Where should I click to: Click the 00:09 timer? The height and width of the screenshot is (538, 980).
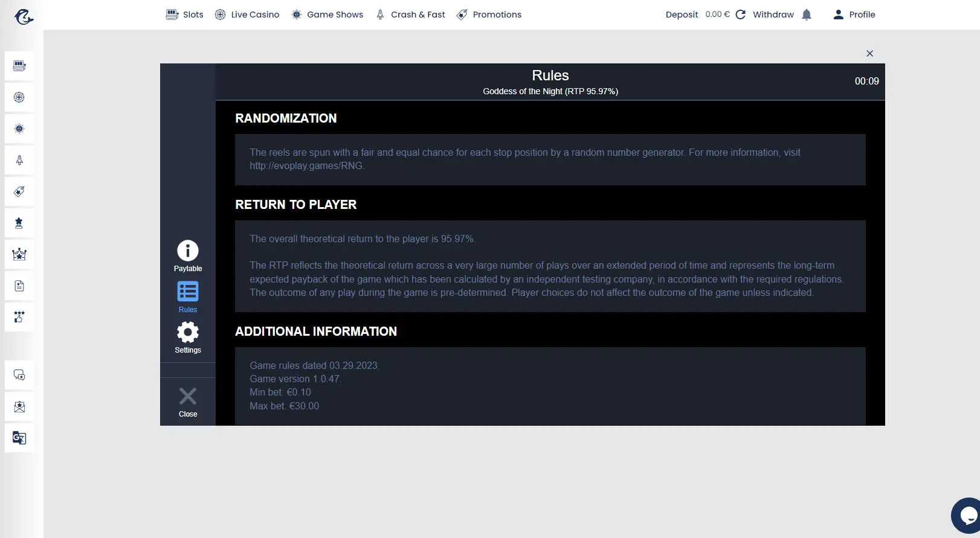point(866,81)
